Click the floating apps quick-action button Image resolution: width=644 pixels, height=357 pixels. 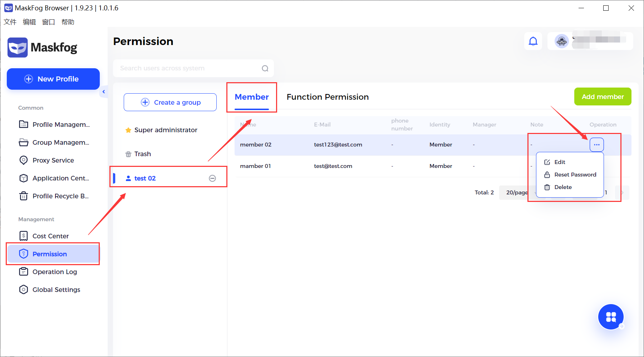point(611,317)
